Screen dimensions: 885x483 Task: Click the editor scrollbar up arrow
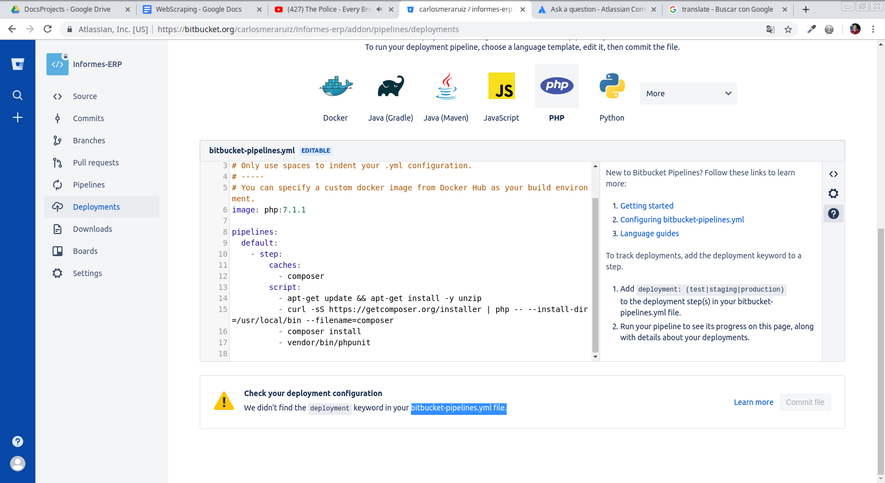pos(595,166)
